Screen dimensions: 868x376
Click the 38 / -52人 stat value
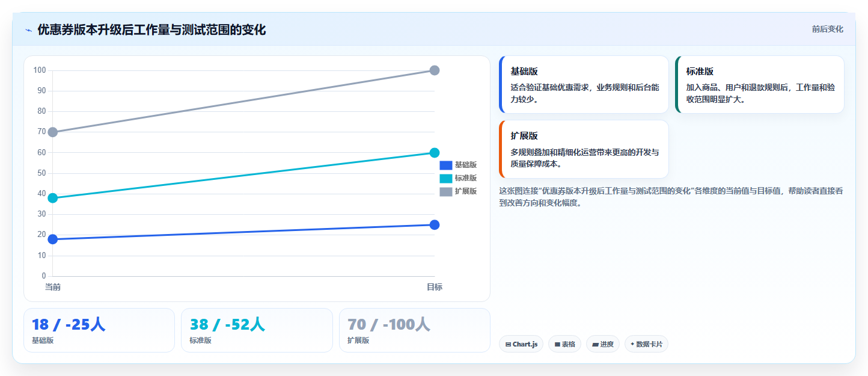227,325
